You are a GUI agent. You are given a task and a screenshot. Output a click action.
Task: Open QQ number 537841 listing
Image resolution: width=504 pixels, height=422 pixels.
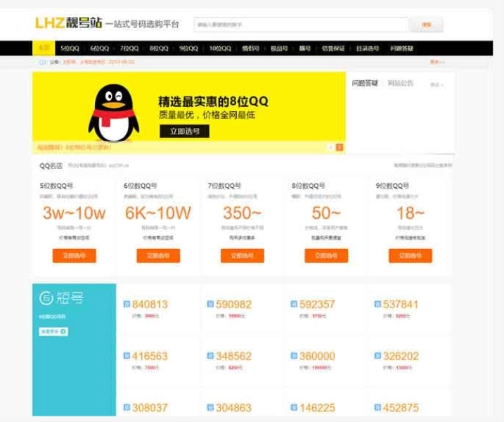(x=401, y=305)
